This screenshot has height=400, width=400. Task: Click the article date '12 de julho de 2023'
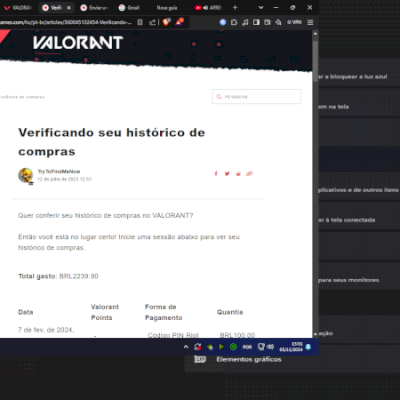tap(64, 179)
